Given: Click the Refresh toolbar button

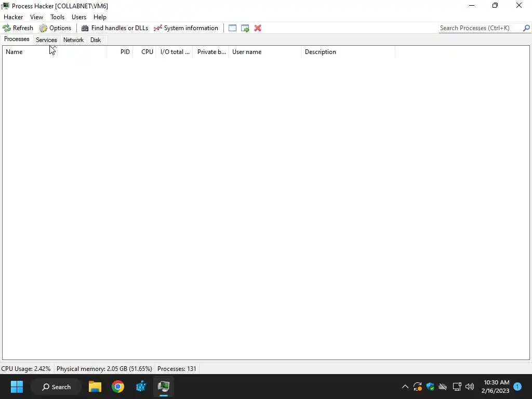Looking at the screenshot, I should click(x=18, y=28).
